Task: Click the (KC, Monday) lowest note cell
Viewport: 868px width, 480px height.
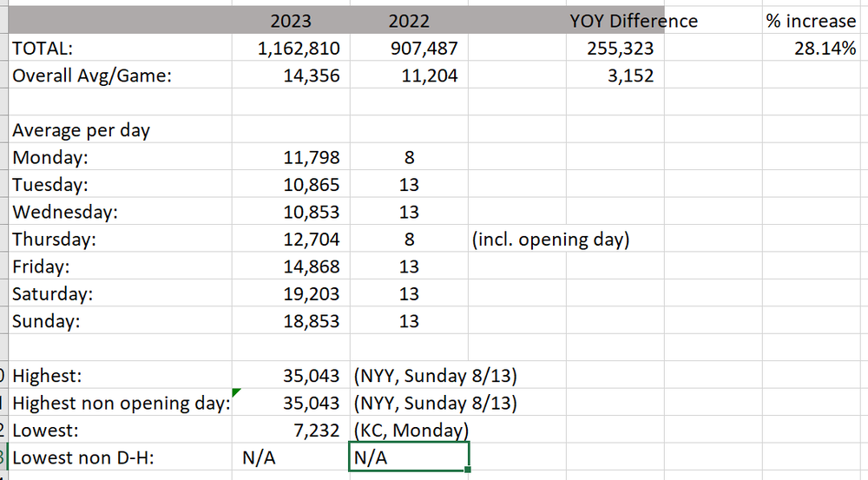Action: (411, 430)
